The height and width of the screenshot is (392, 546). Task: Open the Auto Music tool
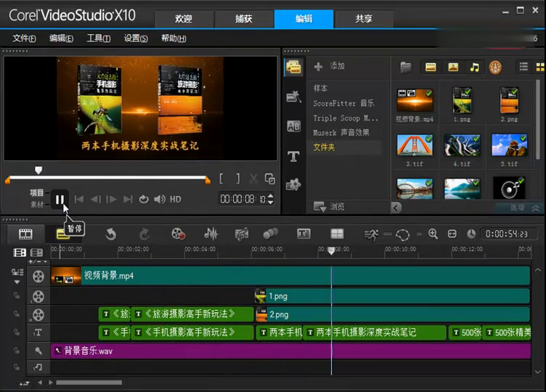click(242, 234)
